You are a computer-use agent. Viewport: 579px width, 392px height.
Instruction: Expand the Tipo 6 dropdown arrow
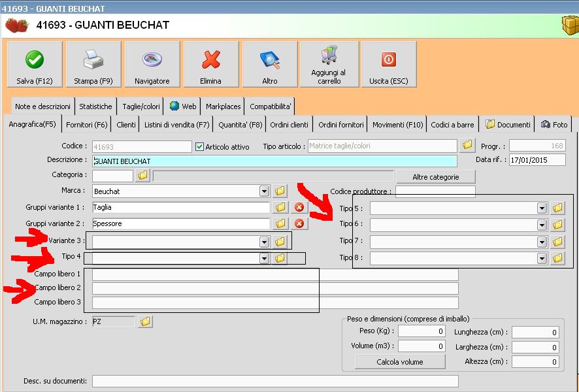coord(542,225)
